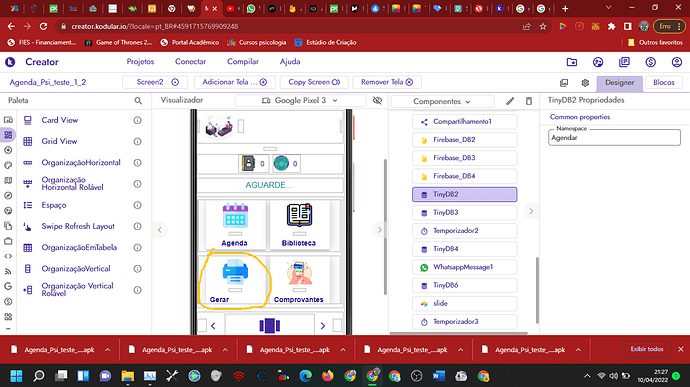This screenshot has width=690, height=387.
Task: Open the Google Pixel 3 device dropdown
Action: (x=300, y=100)
